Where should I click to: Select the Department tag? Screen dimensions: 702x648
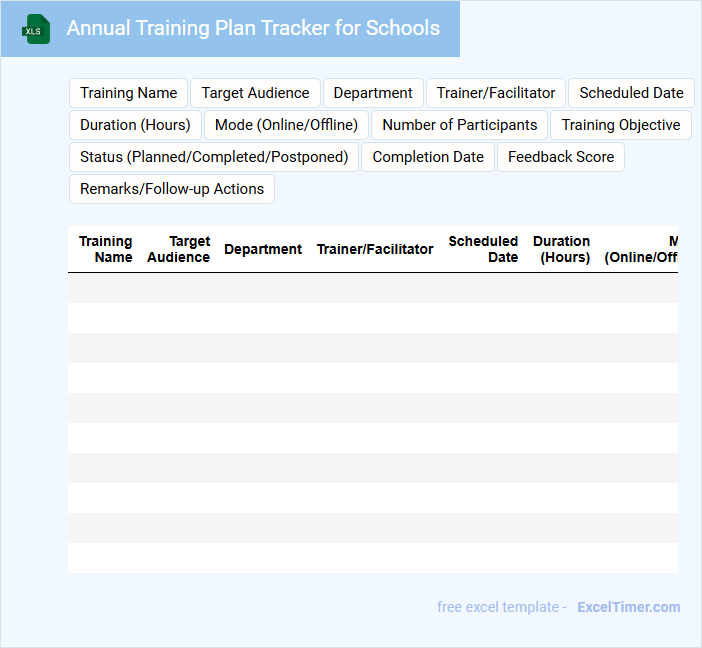pos(373,93)
